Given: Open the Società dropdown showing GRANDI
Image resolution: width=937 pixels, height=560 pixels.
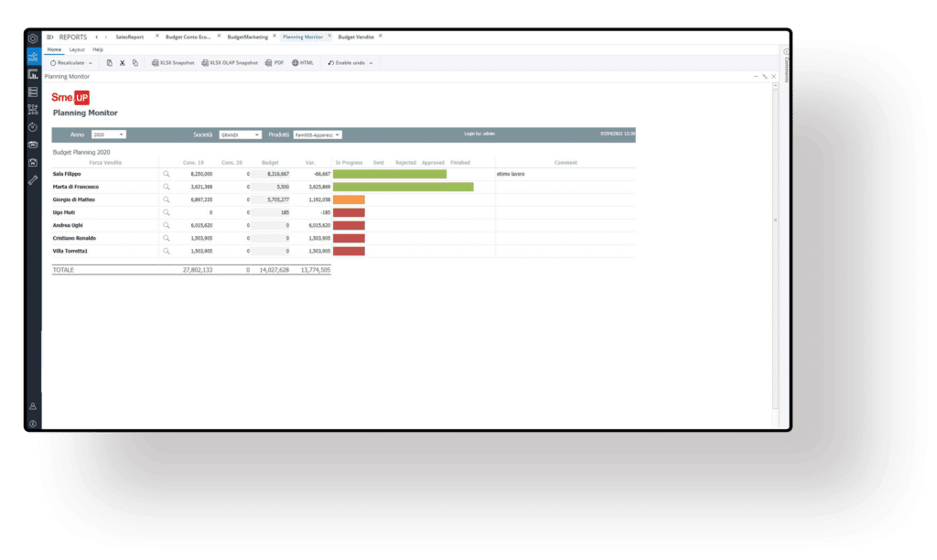Looking at the screenshot, I should 240,135.
